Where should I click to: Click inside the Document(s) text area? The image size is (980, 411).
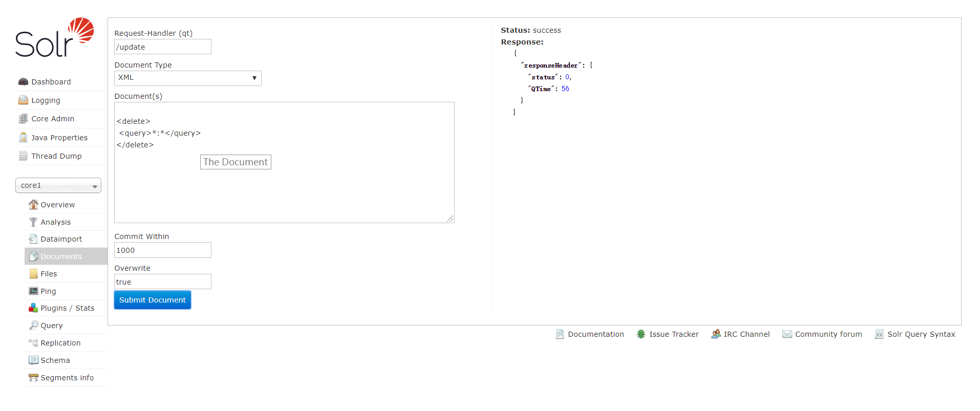pos(284,162)
